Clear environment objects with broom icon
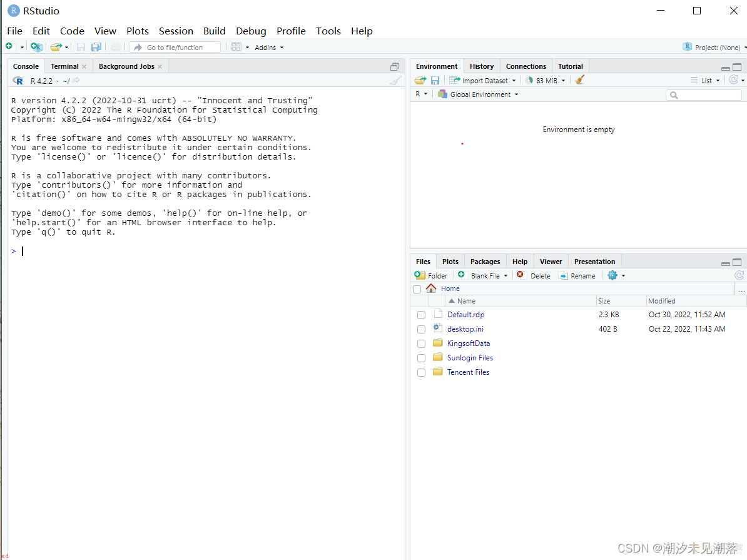The width and height of the screenshot is (747, 560). click(579, 80)
